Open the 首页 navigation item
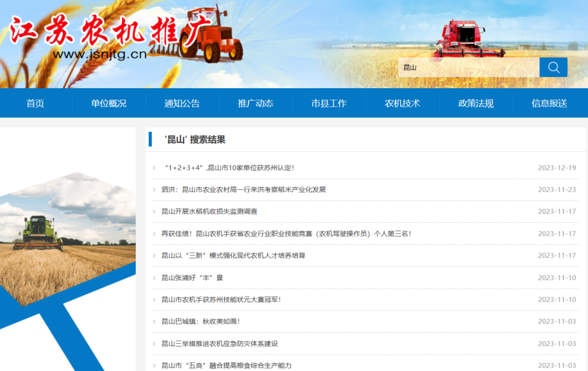The height and width of the screenshot is (371, 588). 35,104
